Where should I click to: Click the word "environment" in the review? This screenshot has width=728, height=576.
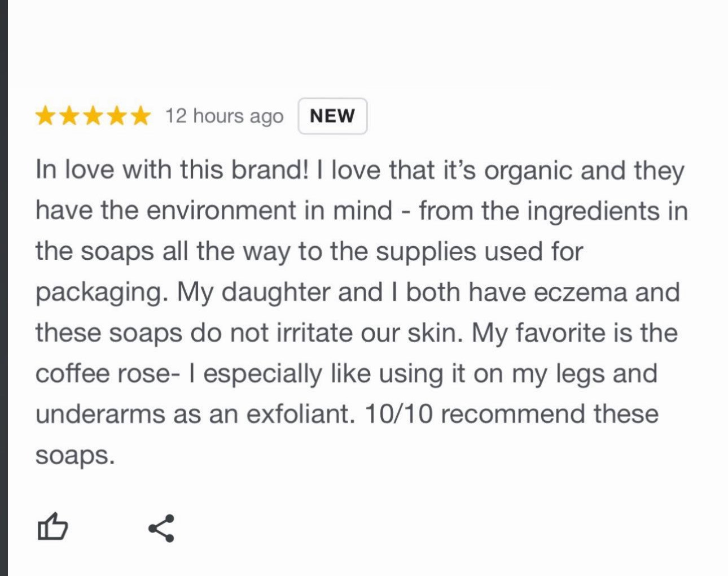(221, 211)
